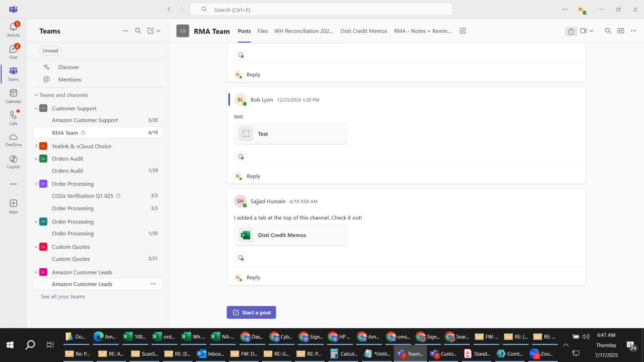Collapse the Custom Quotes team
644x362 pixels.
click(36, 247)
